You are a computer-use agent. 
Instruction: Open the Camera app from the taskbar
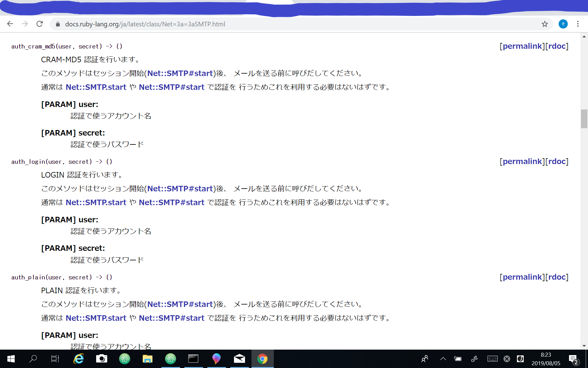[x=101, y=359]
